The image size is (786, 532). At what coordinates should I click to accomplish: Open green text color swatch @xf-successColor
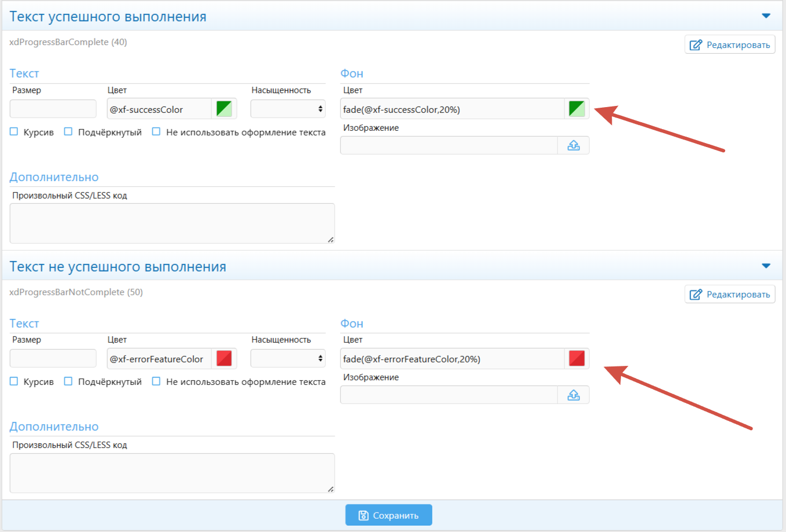tap(224, 109)
